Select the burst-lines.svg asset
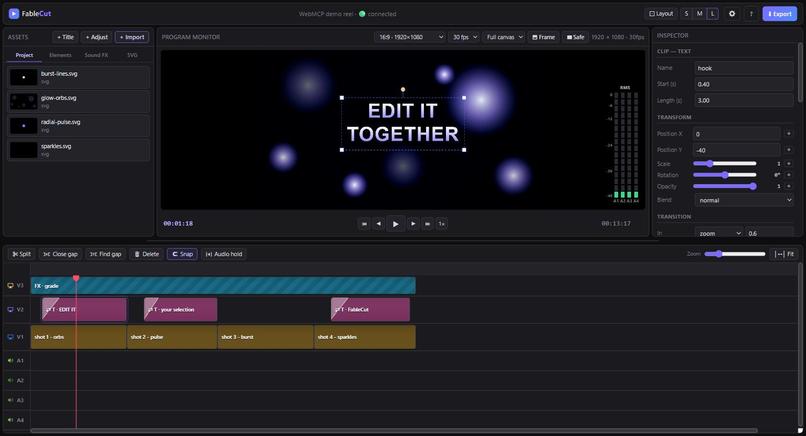The image size is (806, 436). 79,77
